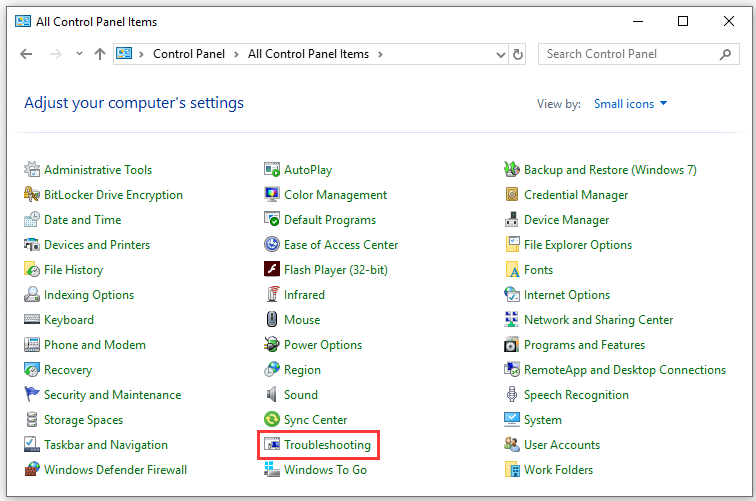756x501 pixels.
Task: Click the Phone and Modem icon
Action: click(x=32, y=344)
